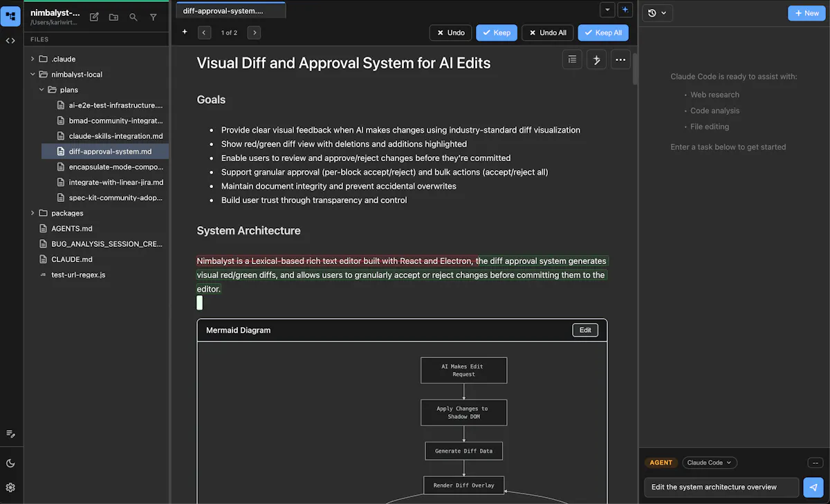Image resolution: width=830 pixels, height=504 pixels.
Task: Switch to diff-approval-system tab
Action: pos(230,10)
